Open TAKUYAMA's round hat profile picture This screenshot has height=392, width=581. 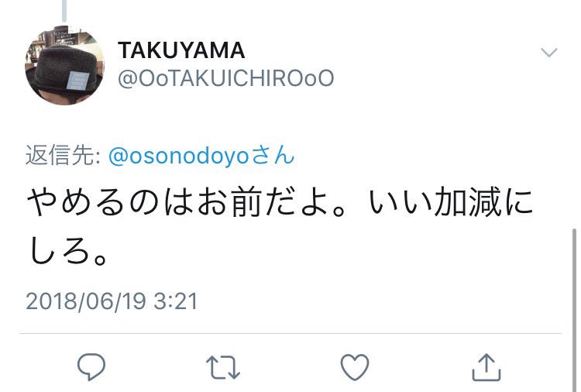tap(64, 66)
